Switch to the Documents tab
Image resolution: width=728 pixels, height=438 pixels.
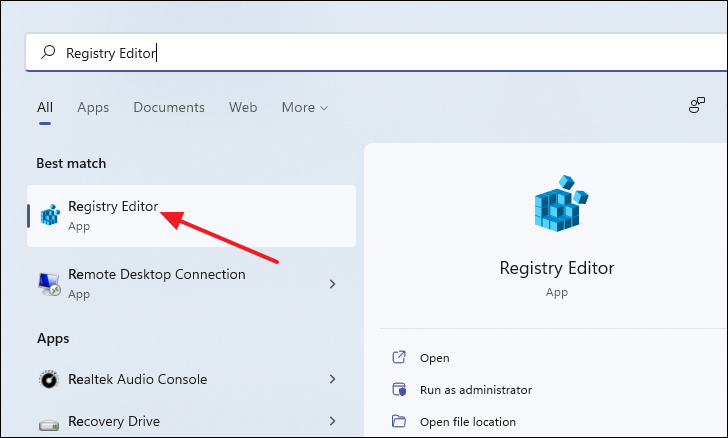[169, 107]
